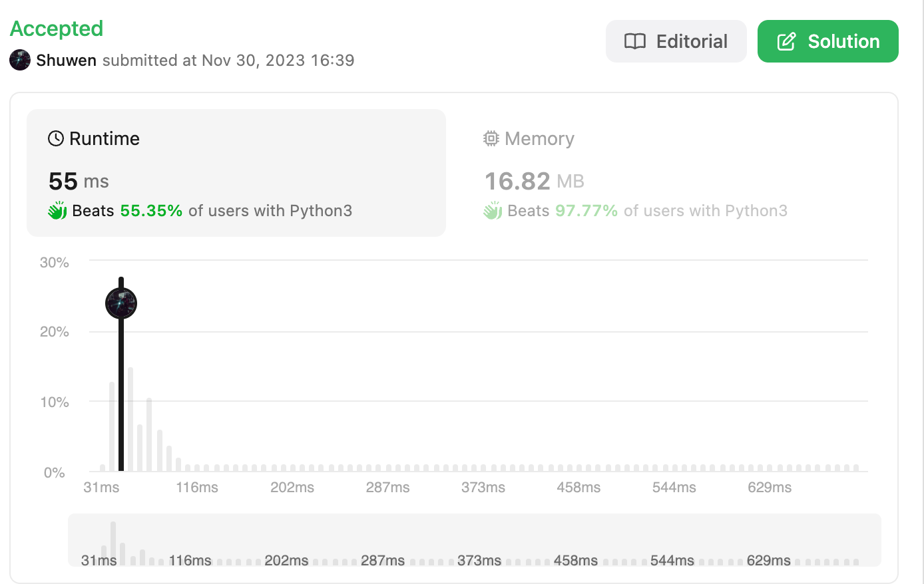Click the avatar marker on the chart bar

(121, 303)
